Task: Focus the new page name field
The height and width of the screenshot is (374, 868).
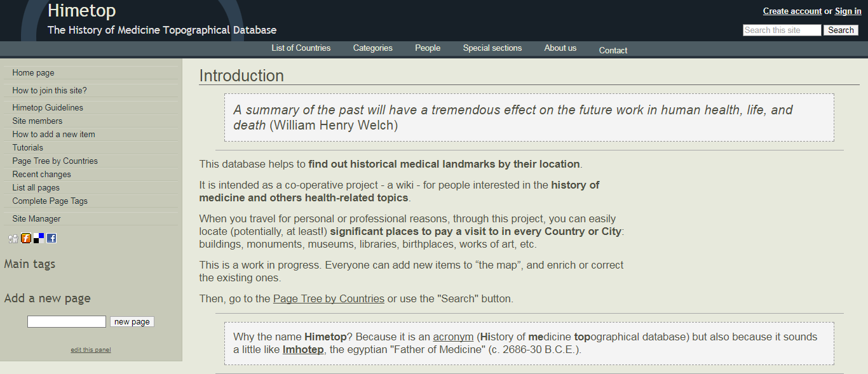Action: [67, 322]
